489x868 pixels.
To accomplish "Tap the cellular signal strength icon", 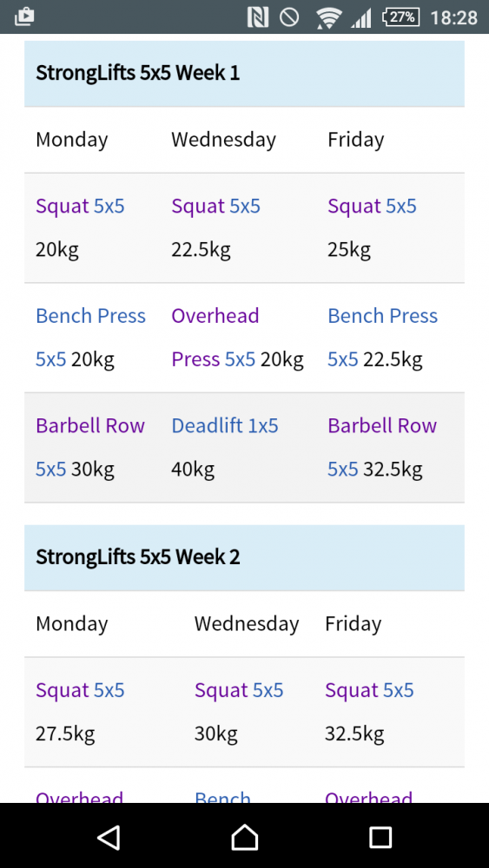I will tap(360, 17).
